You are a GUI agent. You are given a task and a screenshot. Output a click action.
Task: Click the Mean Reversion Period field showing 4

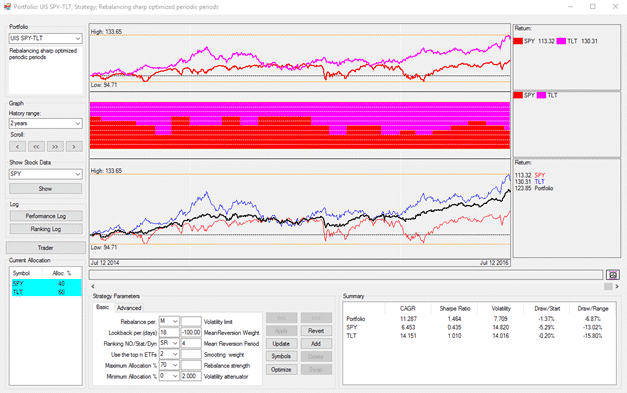click(x=191, y=343)
